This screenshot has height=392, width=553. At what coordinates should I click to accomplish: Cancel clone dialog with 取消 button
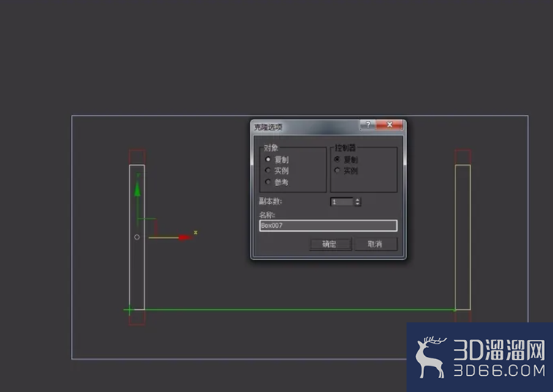(375, 244)
